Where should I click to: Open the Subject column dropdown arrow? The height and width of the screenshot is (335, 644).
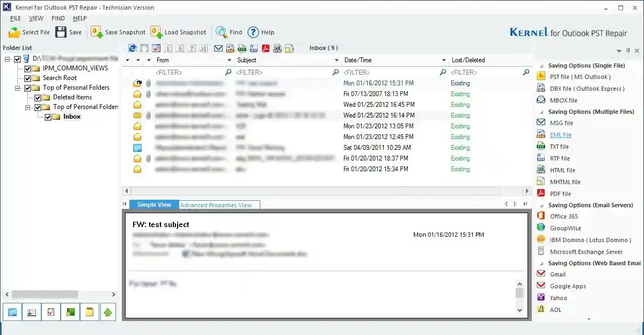(336, 60)
